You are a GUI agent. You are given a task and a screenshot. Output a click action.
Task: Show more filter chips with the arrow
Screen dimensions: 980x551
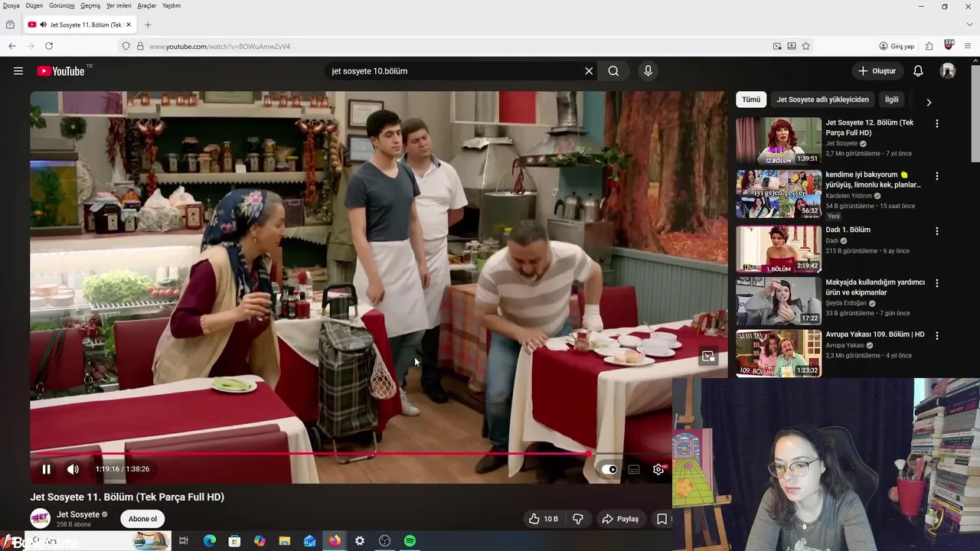929,102
